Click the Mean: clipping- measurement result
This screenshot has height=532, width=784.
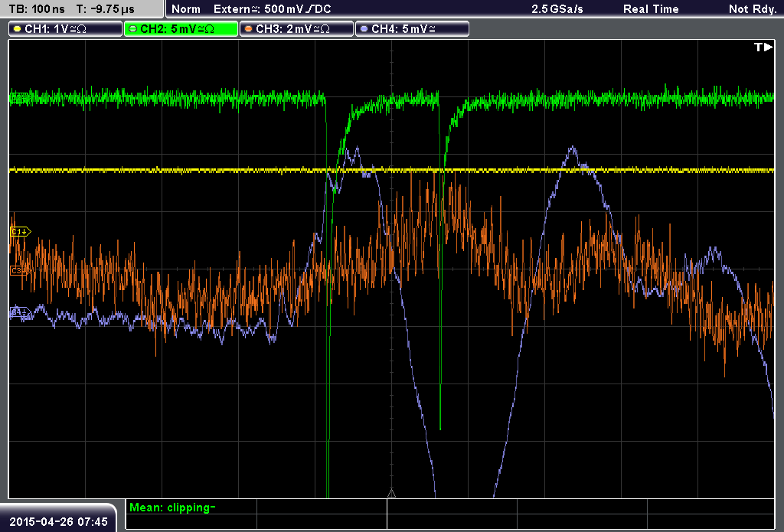172,508
